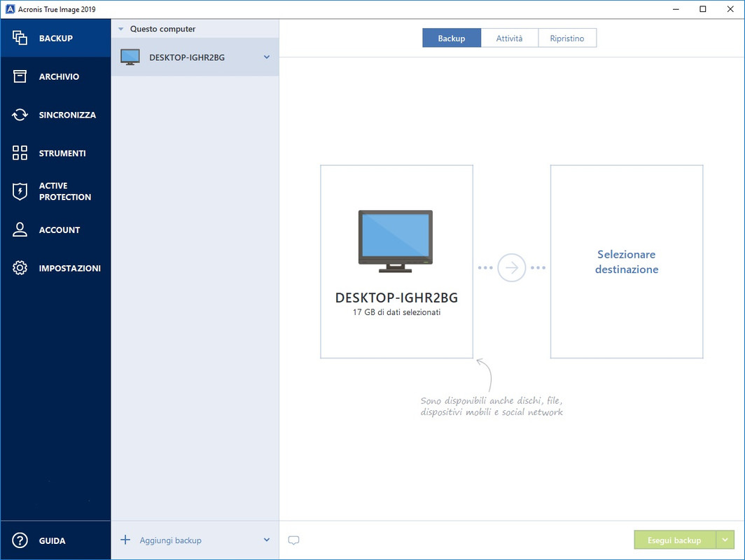745x560 pixels.
Task: Open the Strumenti grid icon
Action: (20, 153)
